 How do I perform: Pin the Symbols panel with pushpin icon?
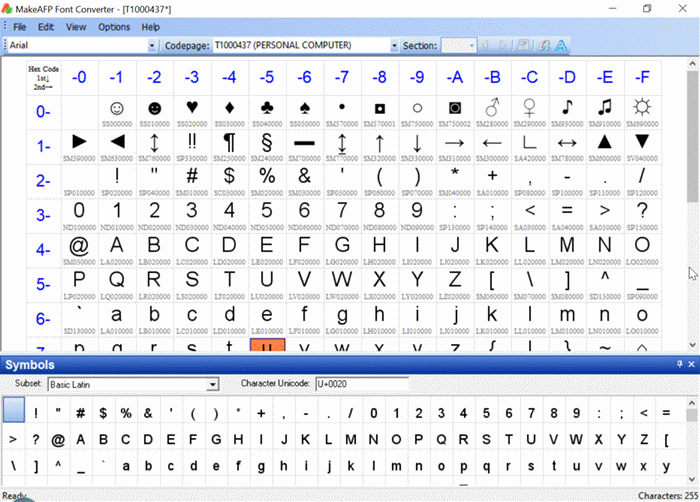click(678, 366)
